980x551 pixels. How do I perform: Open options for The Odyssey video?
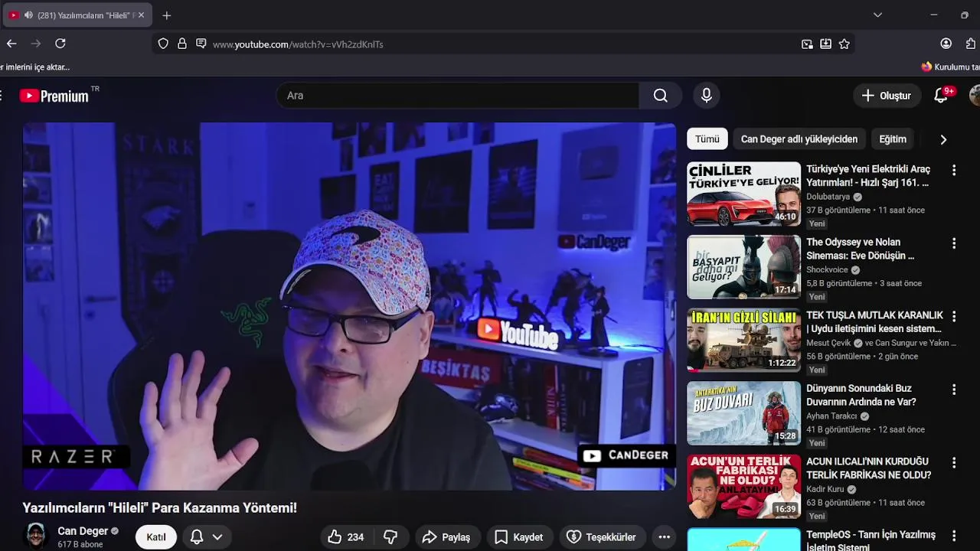pos(954,243)
